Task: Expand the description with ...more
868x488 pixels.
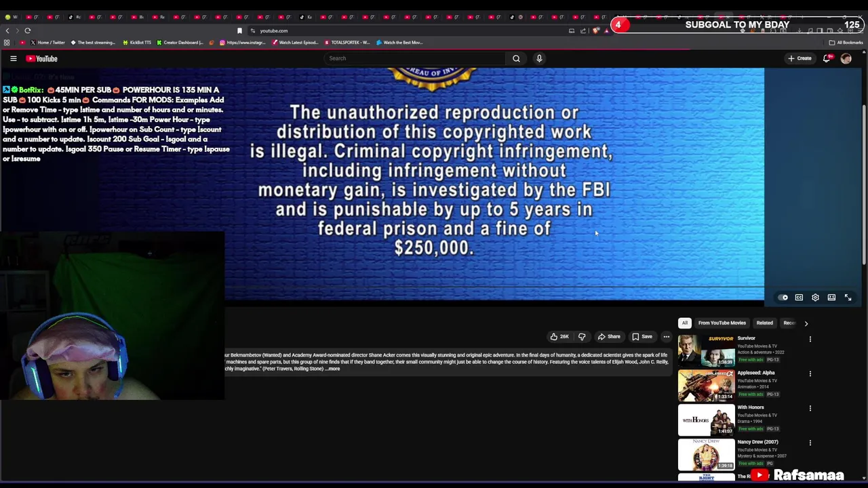Action: [333, 369]
